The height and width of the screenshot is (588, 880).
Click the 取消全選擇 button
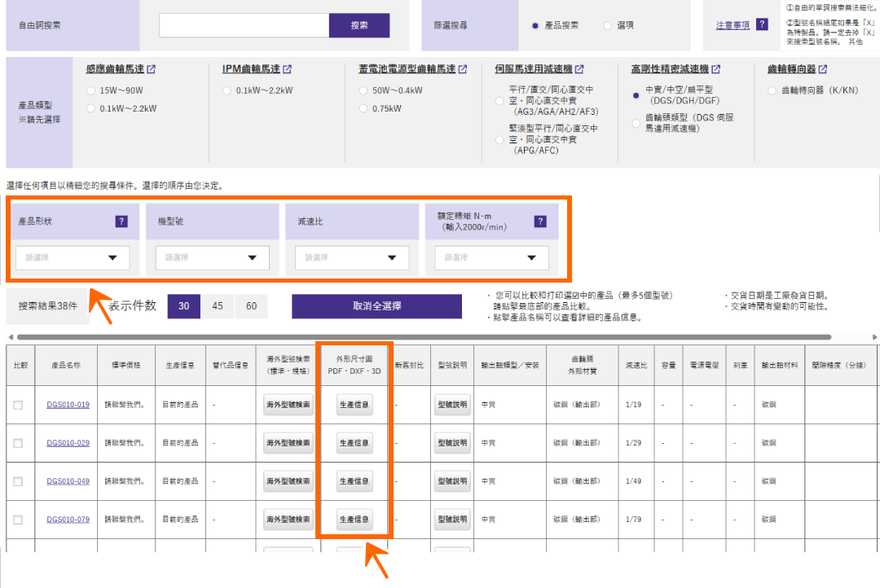coord(376,305)
